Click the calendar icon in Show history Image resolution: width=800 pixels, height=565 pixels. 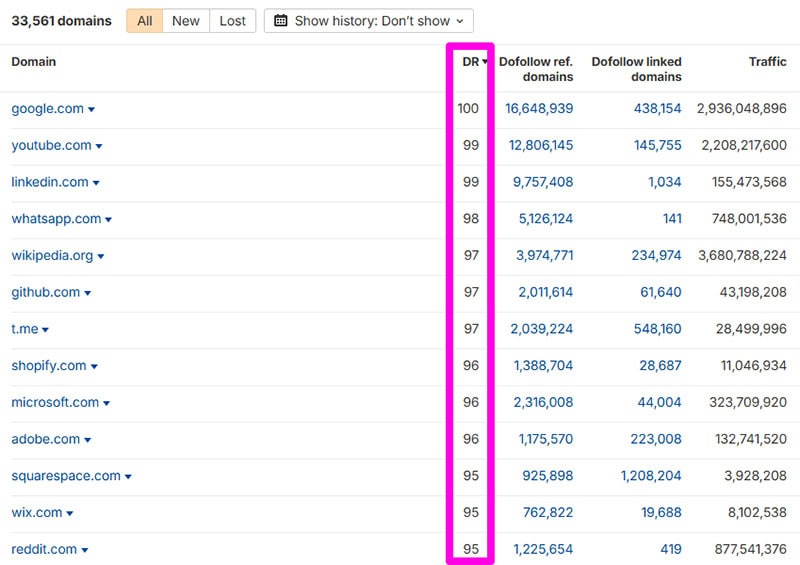(281, 21)
